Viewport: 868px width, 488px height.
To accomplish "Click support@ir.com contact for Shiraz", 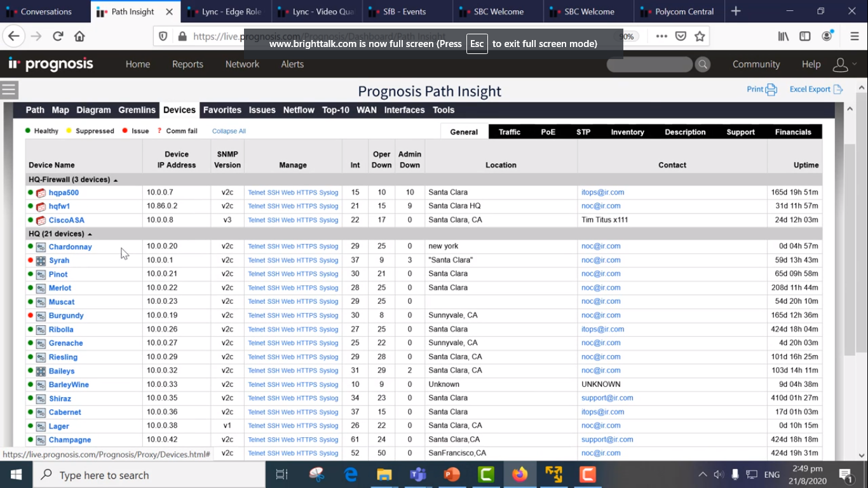I will pyautogui.click(x=607, y=398).
